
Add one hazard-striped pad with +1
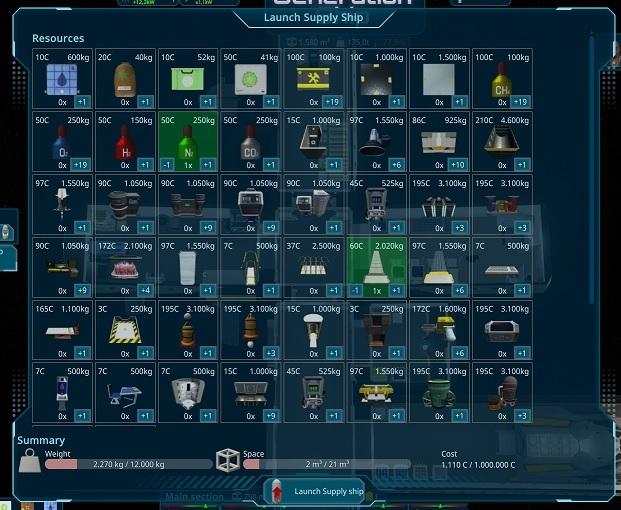pos(145,353)
